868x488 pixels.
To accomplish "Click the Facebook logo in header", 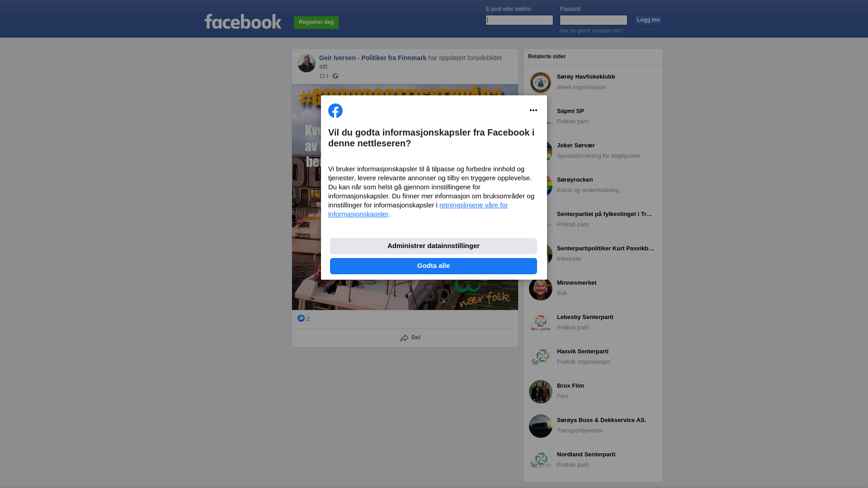I will (x=243, y=21).
